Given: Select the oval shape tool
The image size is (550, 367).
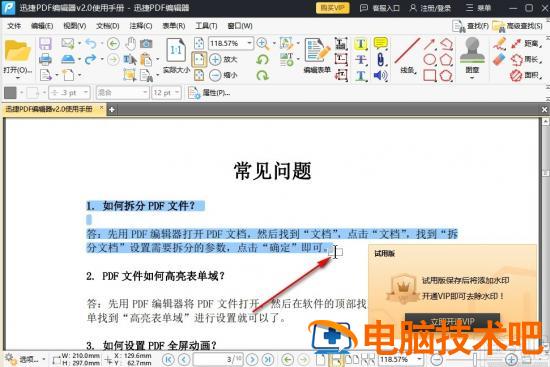Looking at the screenshot, I should pyautogui.click(x=429, y=59).
